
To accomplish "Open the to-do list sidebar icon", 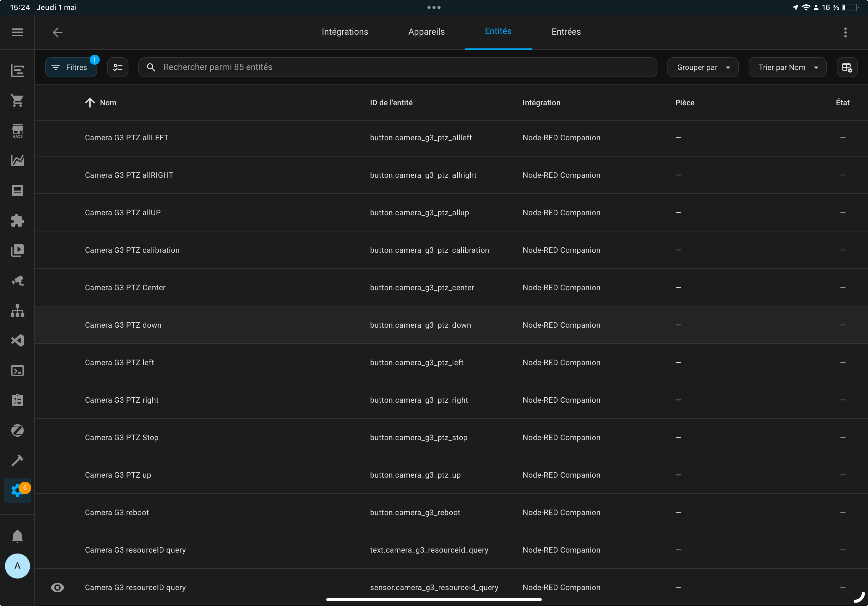I will point(17,400).
